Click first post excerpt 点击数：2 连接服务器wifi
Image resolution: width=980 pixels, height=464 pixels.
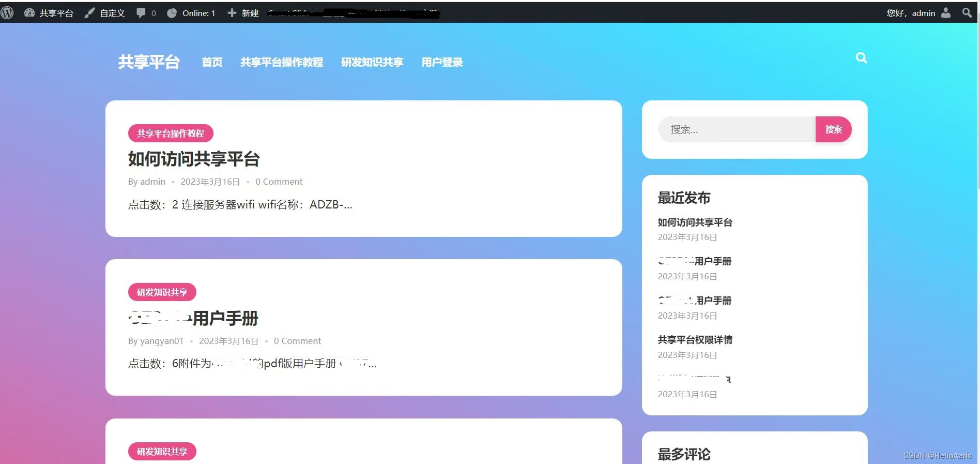240,205
